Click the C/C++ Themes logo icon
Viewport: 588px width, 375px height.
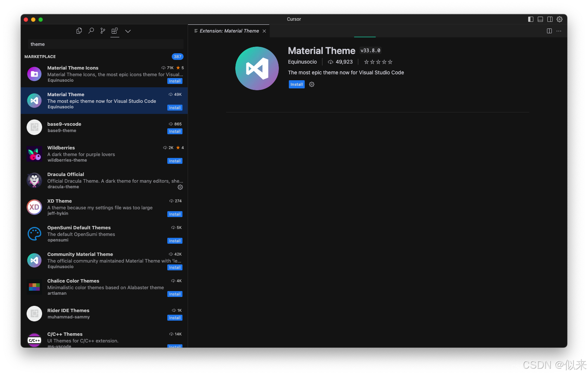(34, 340)
